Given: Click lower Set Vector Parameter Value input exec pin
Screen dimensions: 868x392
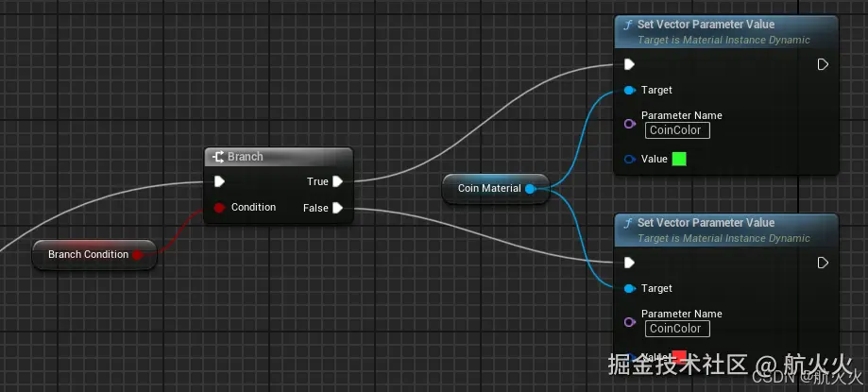Looking at the screenshot, I should tap(629, 263).
